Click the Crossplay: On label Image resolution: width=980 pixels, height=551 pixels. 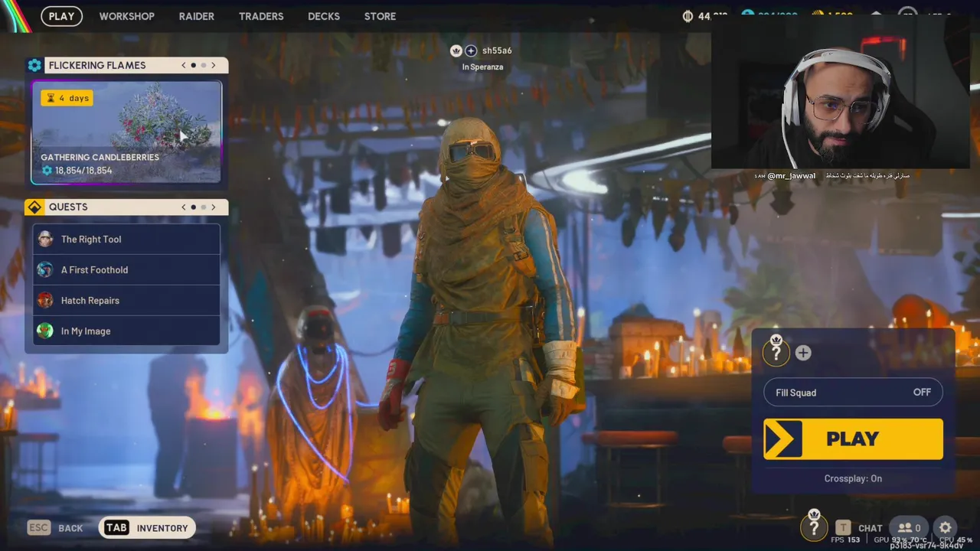coord(853,478)
